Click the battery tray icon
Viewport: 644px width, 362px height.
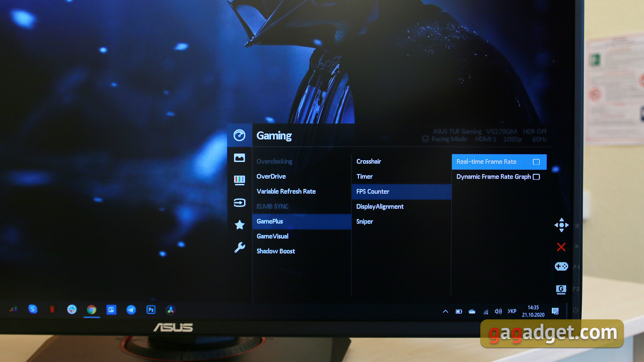[459, 311]
